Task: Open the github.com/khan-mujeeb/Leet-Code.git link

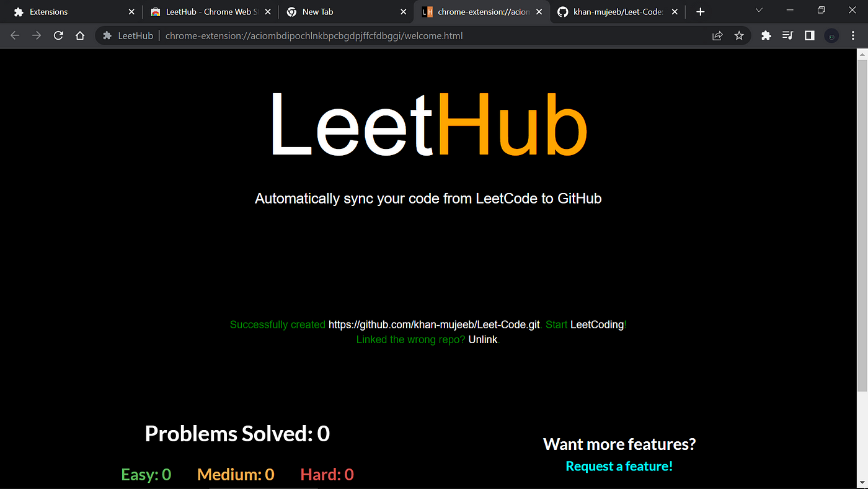Action: [434, 325]
